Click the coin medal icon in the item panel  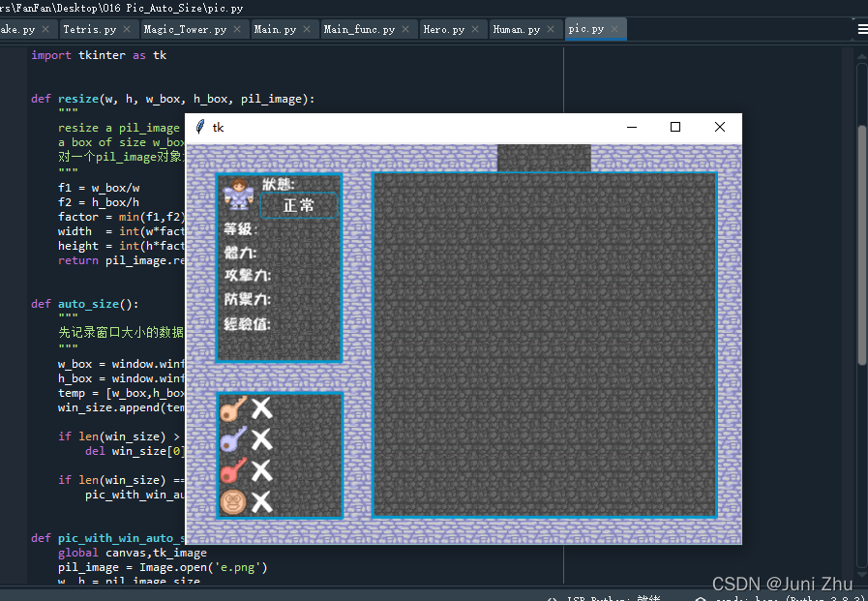tap(235, 502)
